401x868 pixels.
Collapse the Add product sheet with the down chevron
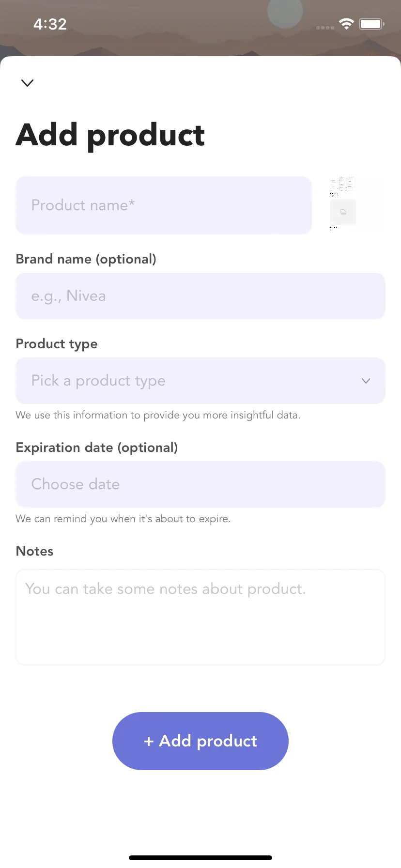click(x=28, y=83)
